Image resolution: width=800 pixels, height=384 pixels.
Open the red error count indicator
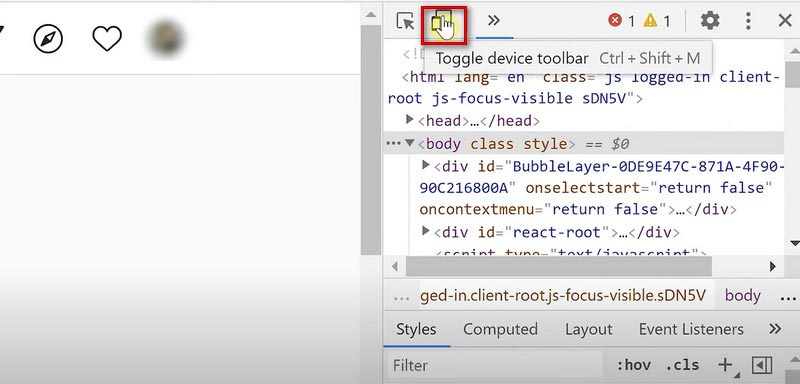621,21
